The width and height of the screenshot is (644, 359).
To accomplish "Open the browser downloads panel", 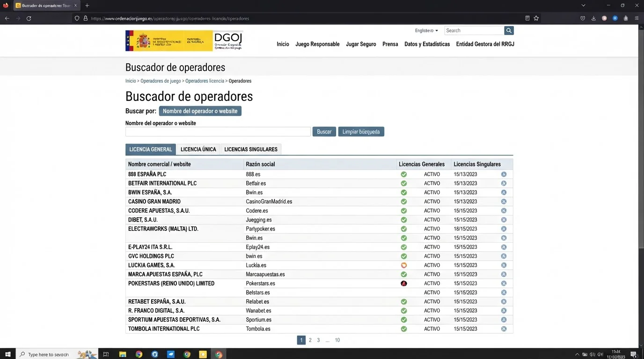I will click(593, 18).
